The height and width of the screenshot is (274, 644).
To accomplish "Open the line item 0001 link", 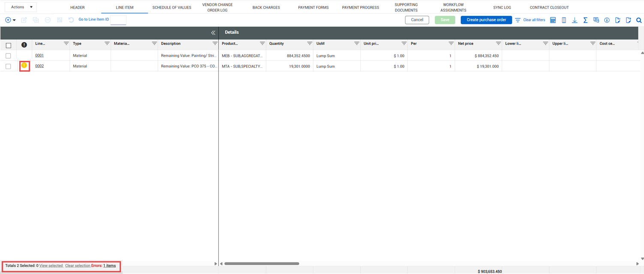I will pos(39,55).
